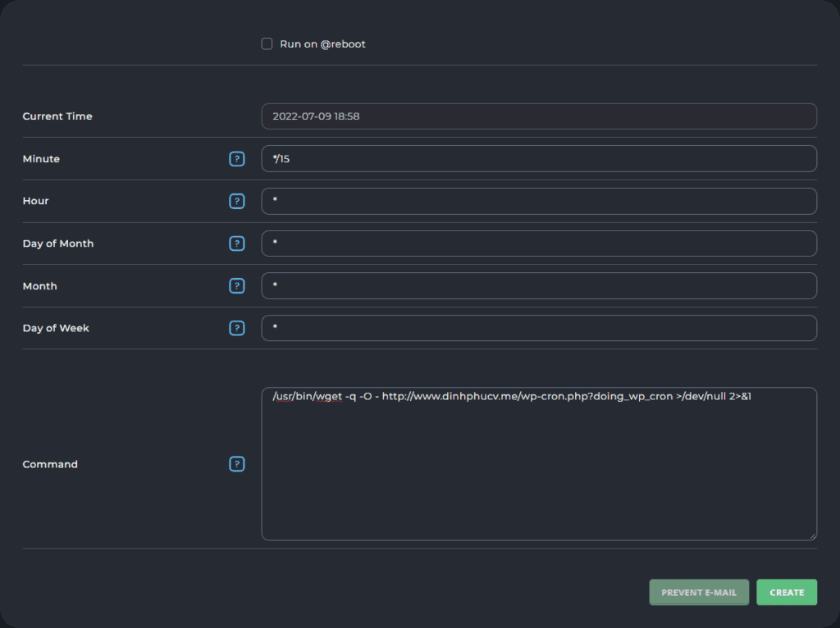Click the Command textarea resize handle
The height and width of the screenshot is (628, 840).
click(x=813, y=536)
